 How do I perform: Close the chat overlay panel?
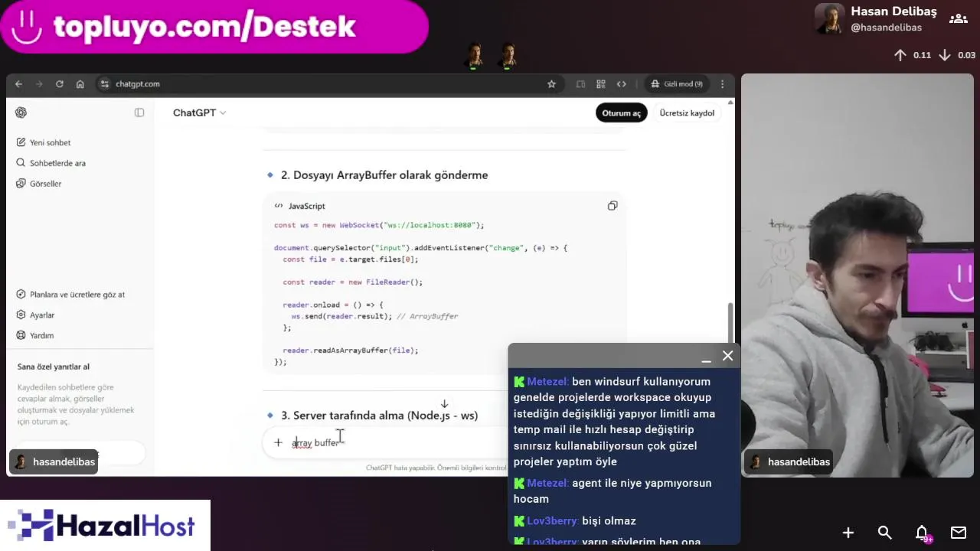point(727,356)
